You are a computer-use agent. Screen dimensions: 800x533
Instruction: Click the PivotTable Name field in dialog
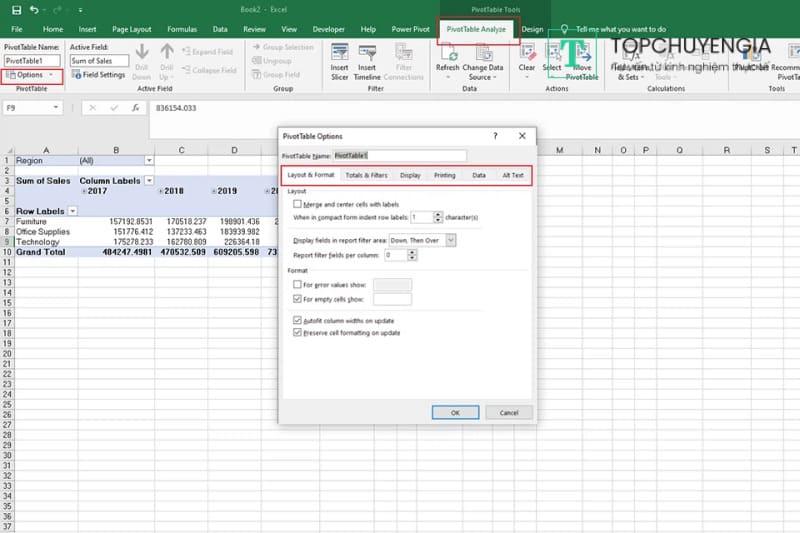pyautogui.click(x=398, y=155)
